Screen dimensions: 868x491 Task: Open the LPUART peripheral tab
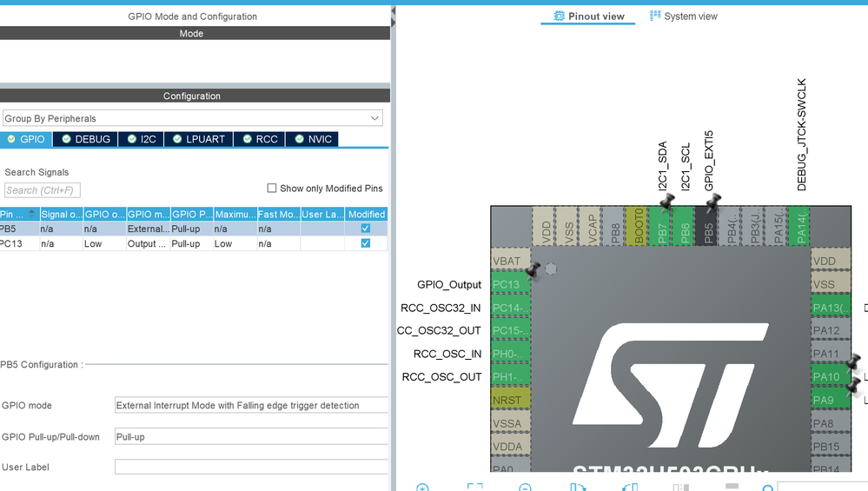pos(198,139)
